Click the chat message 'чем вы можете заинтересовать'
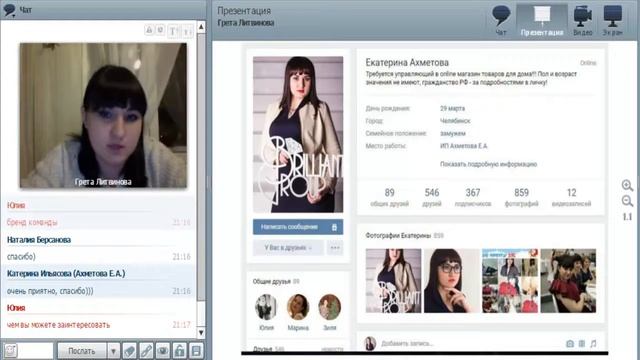This screenshot has height=360, width=640. [x=58, y=325]
